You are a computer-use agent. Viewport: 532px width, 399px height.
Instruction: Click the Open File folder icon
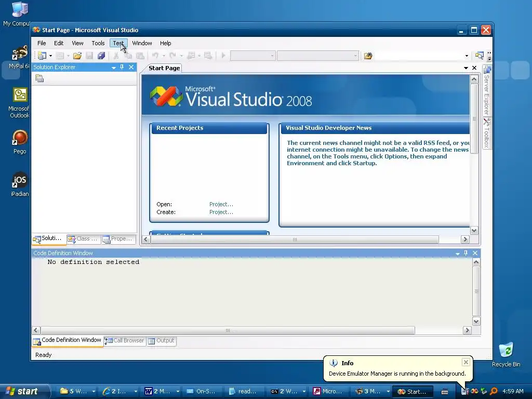pyautogui.click(x=77, y=56)
